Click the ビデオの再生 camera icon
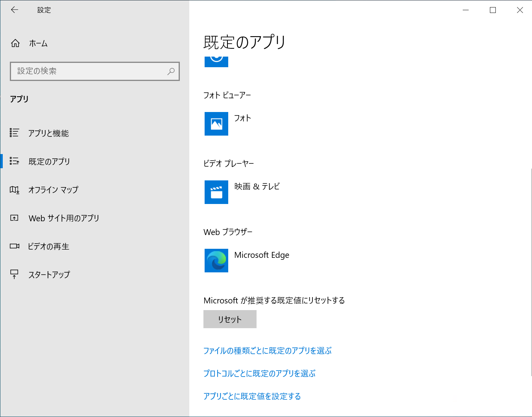532x417 pixels. 15,246
